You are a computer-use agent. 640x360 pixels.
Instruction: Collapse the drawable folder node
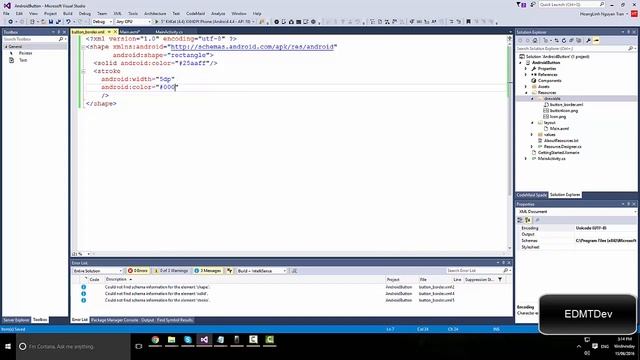point(532,99)
